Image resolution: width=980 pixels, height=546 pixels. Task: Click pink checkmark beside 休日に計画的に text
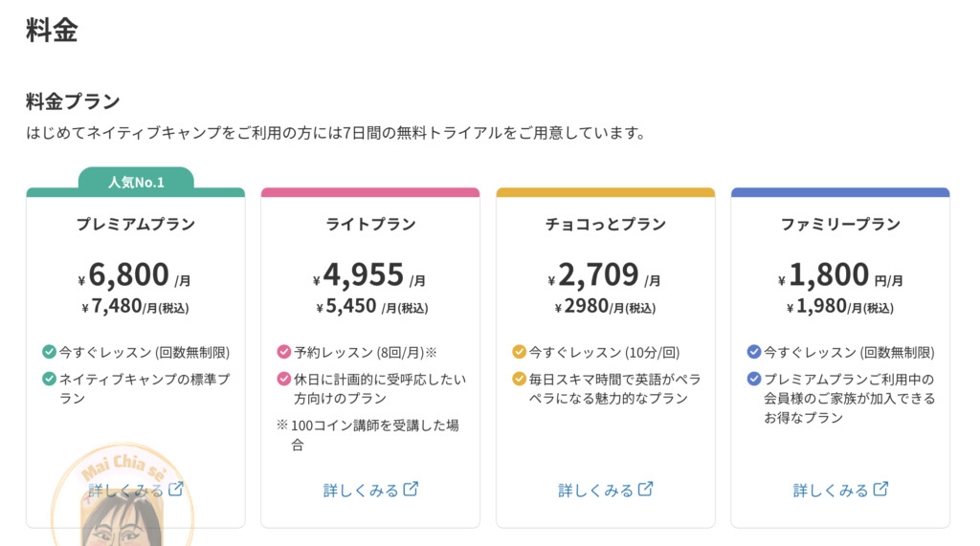(x=283, y=379)
